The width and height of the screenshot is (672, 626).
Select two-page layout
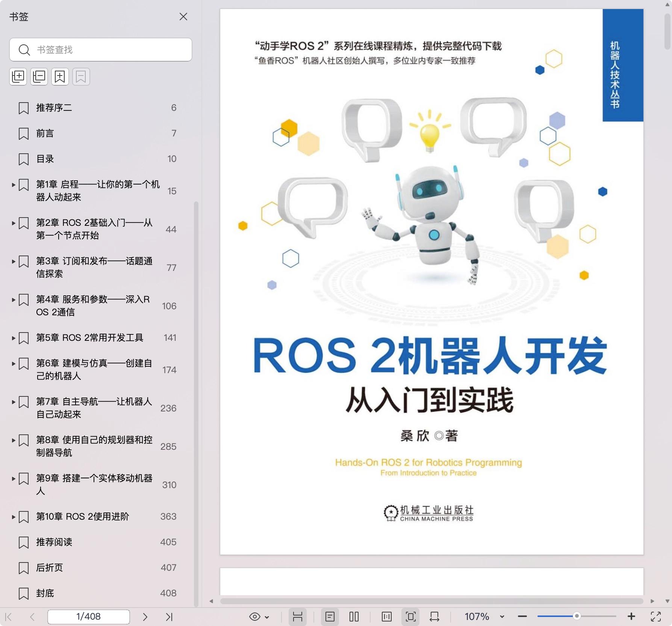point(354,617)
